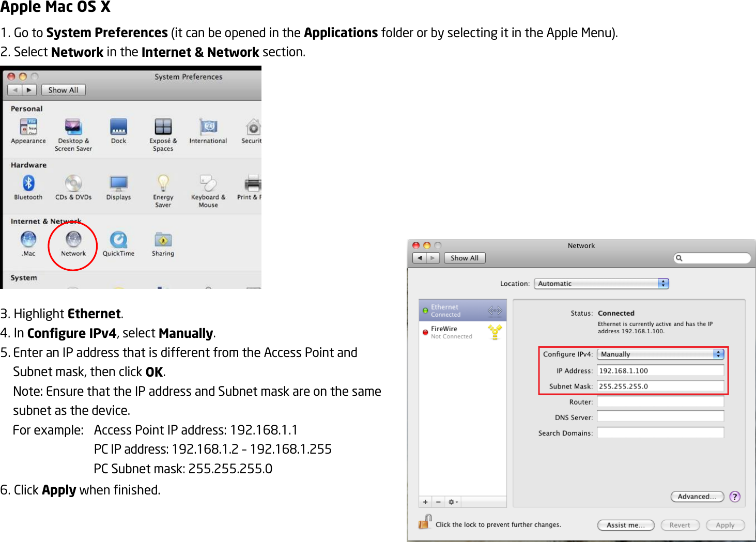Minimize the Network window
The width and height of the screenshot is (756, 542).
427,245
